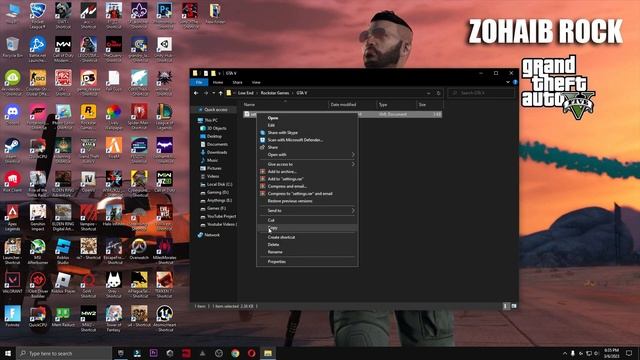
Task: Click the Genshin Impact desktop icon
Action: [38, 218]
